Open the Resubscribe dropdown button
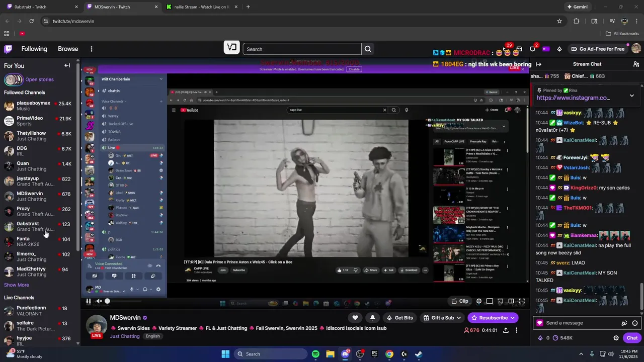 (x=493, y=318)
